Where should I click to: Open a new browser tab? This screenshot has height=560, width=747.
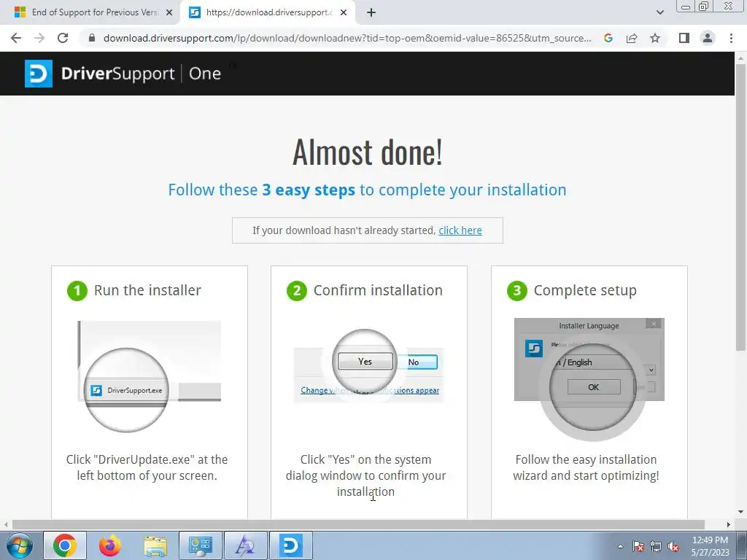(x=371, y=13)
